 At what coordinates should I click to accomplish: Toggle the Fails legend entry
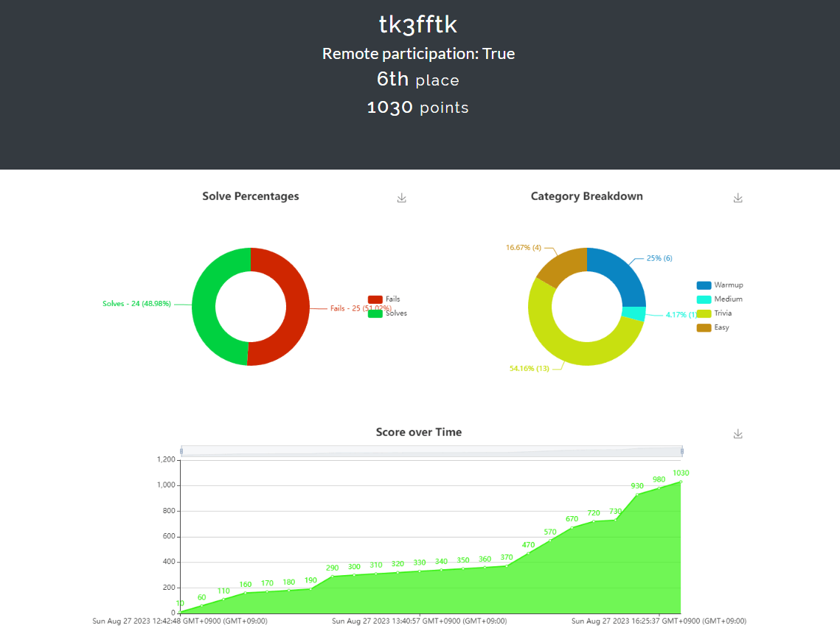coord(384,299)
